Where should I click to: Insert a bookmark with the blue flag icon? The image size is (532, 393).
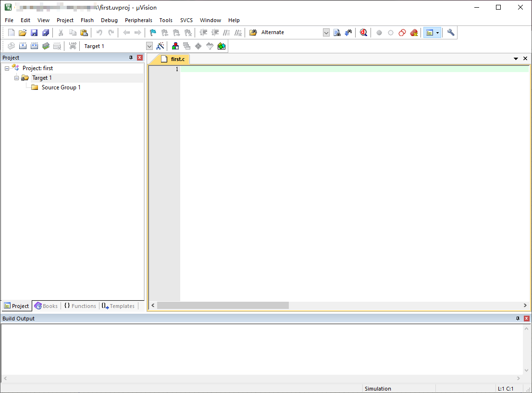point(153,33)
